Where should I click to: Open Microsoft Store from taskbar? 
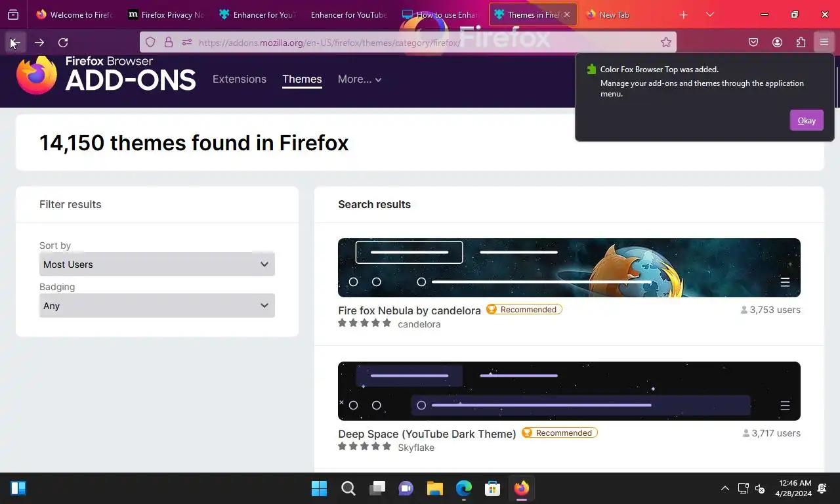pos(493,488)
